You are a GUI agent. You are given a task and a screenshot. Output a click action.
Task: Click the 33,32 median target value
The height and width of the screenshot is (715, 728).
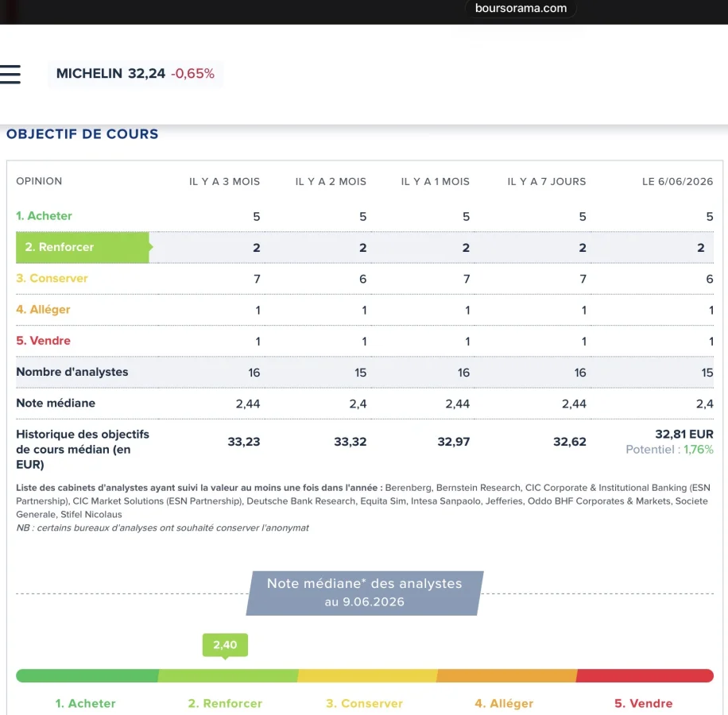click(x=350, y=442)
